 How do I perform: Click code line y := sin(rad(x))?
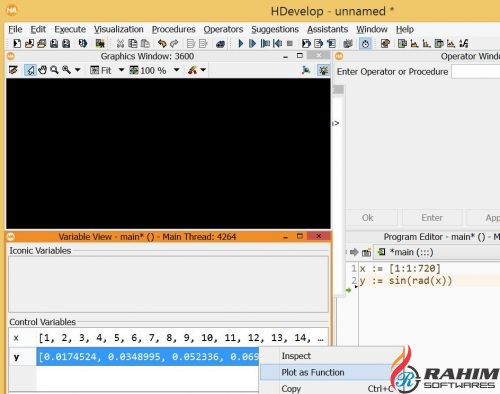click(x=406, y=281)
